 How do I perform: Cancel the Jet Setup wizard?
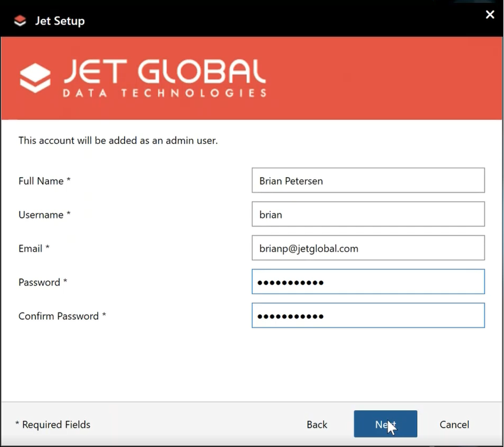click(454, 425)
